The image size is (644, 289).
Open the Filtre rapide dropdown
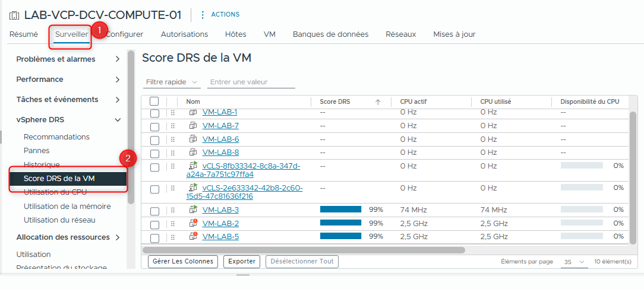click(172, 82)
